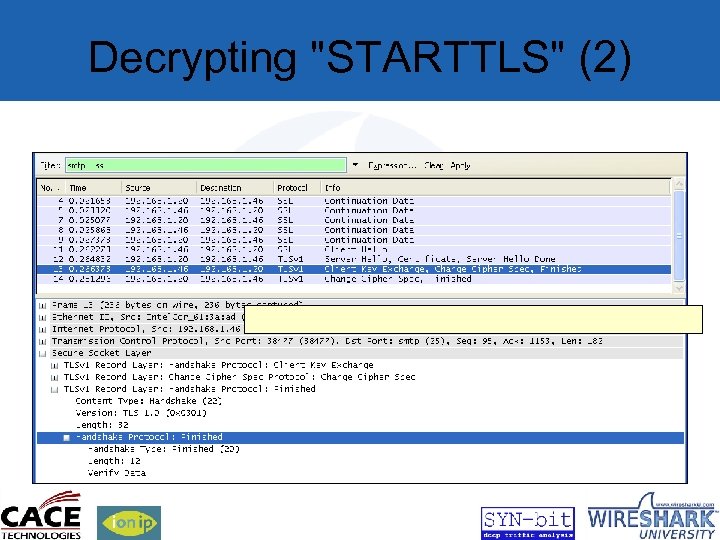Viewport: 720px width, 540px height.
Task: Expand the Internet Protocol tree node
Action: 43,329
